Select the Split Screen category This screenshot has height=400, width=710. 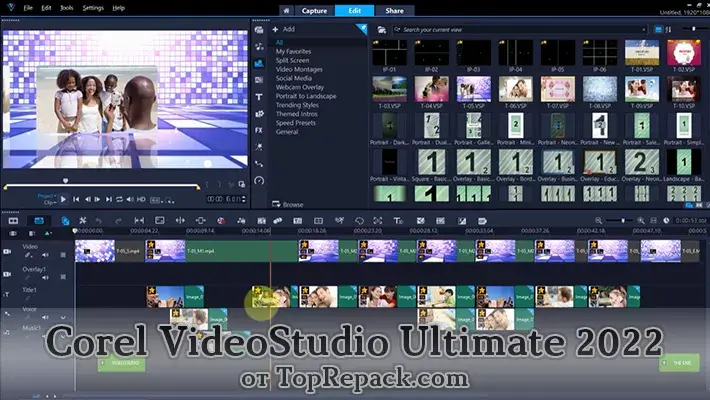click(x=293, y=60)
